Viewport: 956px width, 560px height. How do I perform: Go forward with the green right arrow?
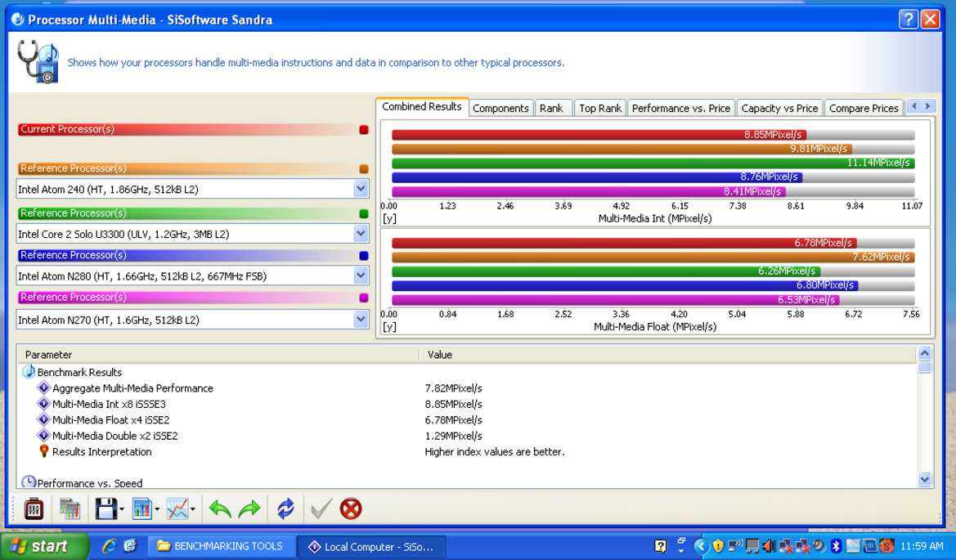pyautogui.click(x=249, y=508)
